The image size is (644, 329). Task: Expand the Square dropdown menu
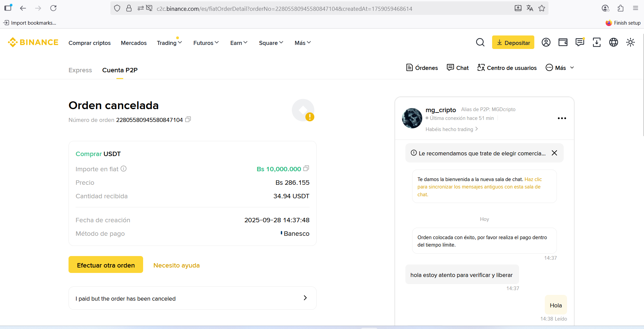coord(271,43)
